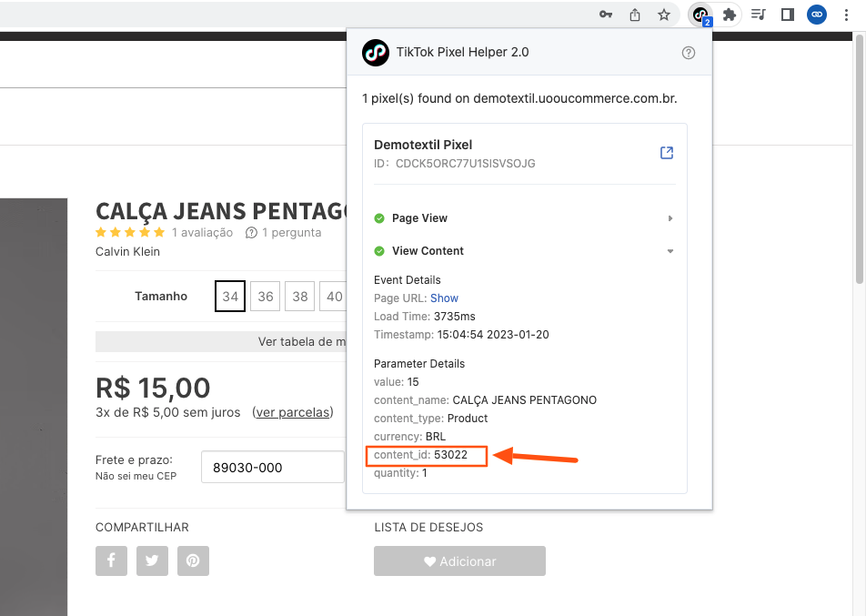This screenshot has width=866, height=616.
Task: Open the Chrome three-dot menu
Action: [846, 15]
